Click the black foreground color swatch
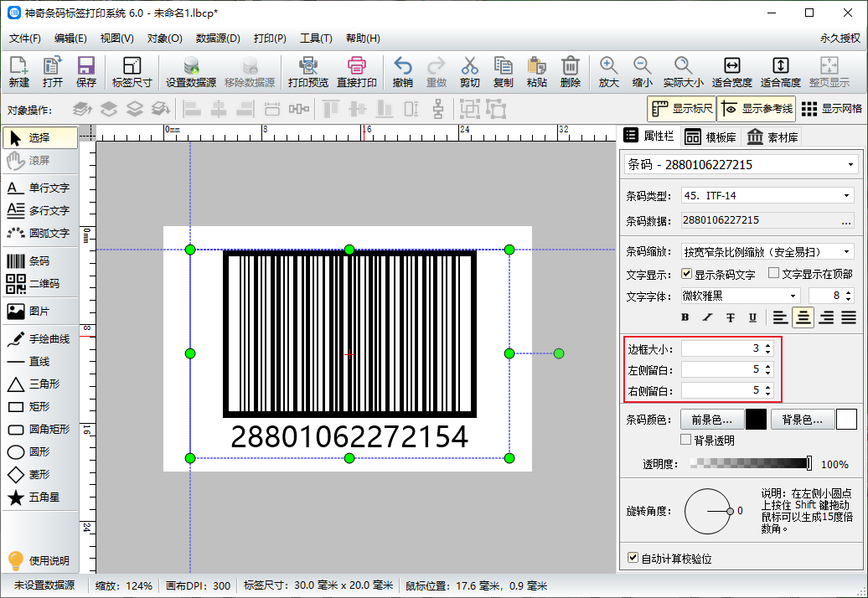The width and height of the screenshot is (868, 598). pos(757,420)
